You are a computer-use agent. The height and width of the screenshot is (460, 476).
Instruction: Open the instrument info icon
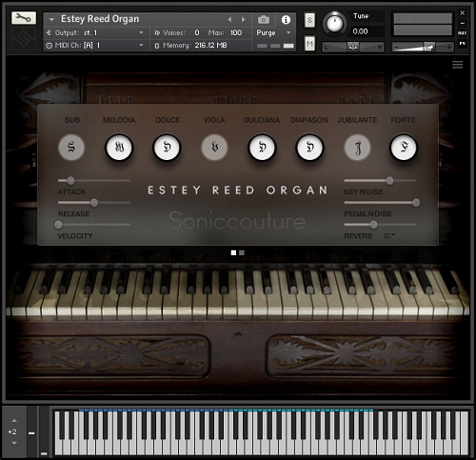click(286, 20)
